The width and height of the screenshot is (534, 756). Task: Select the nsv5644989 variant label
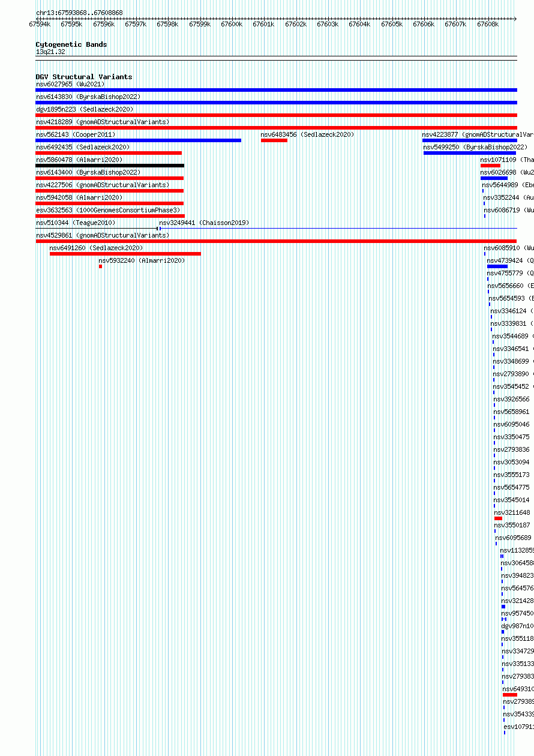pyautogui.click(x=508, y=185)
